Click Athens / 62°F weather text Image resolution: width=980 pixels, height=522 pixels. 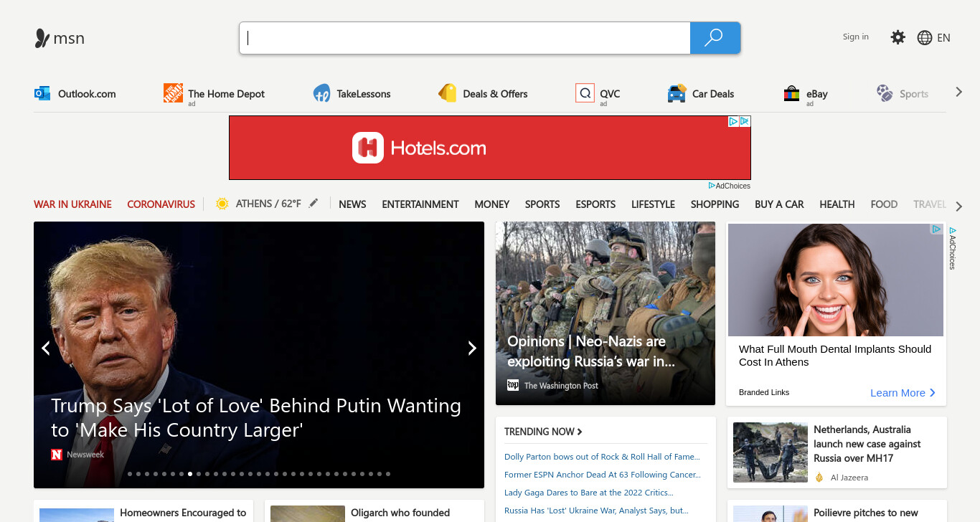click(268, 204)
